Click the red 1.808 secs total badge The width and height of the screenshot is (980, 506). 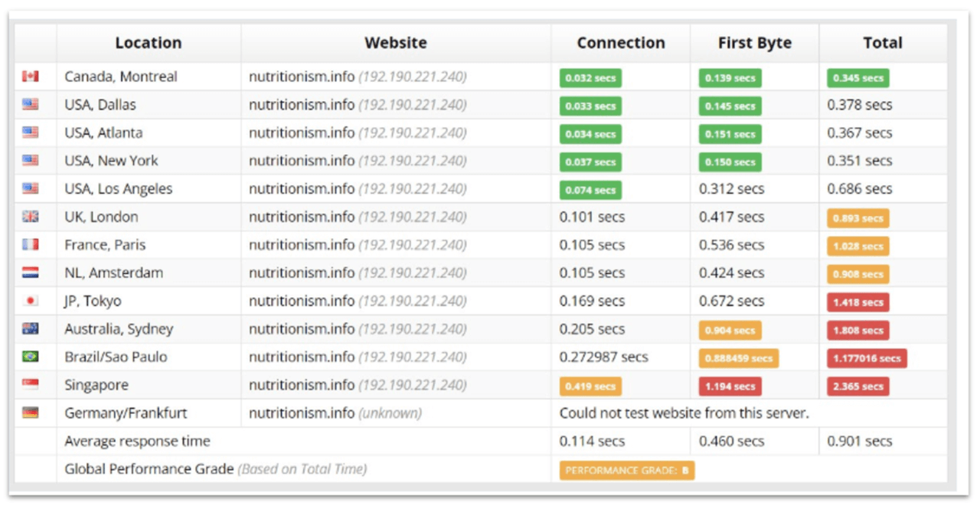858,331
